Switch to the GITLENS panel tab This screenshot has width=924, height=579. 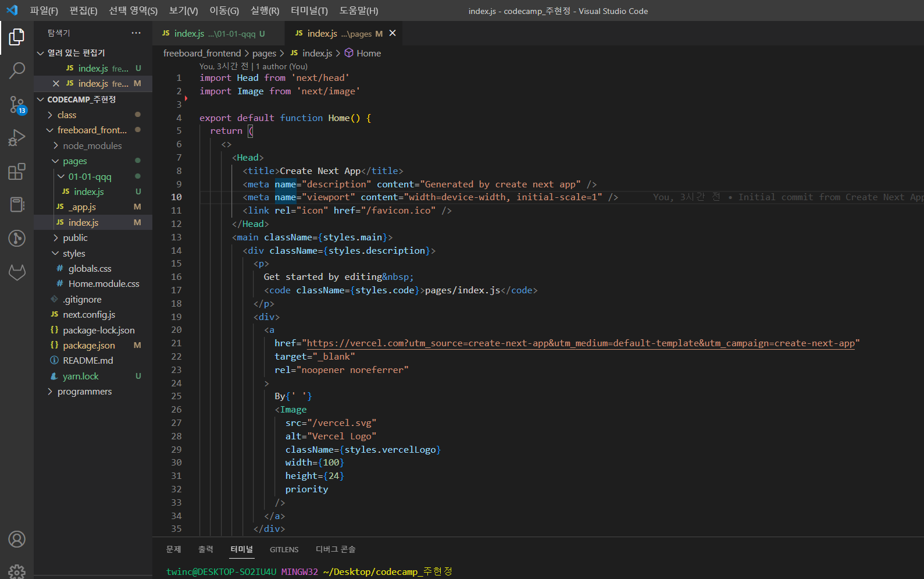284,549
